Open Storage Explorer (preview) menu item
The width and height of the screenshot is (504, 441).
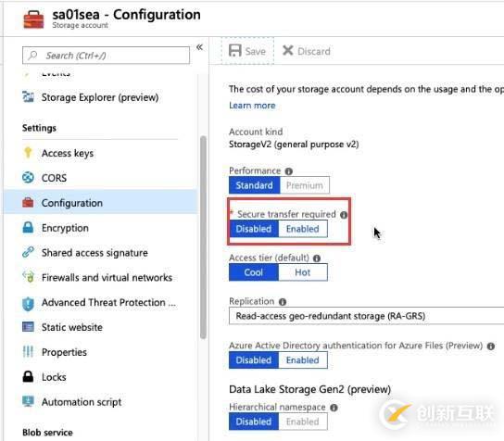[x=101, y=97]
